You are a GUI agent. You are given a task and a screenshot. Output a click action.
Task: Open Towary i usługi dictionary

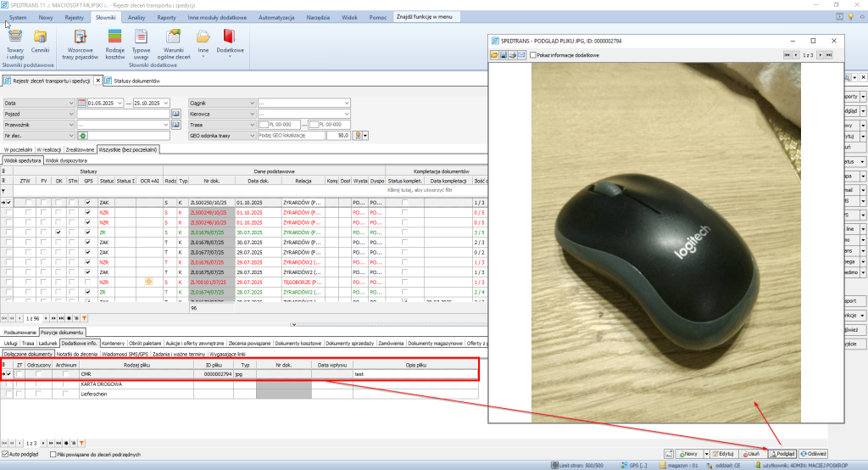click(15, 42)
